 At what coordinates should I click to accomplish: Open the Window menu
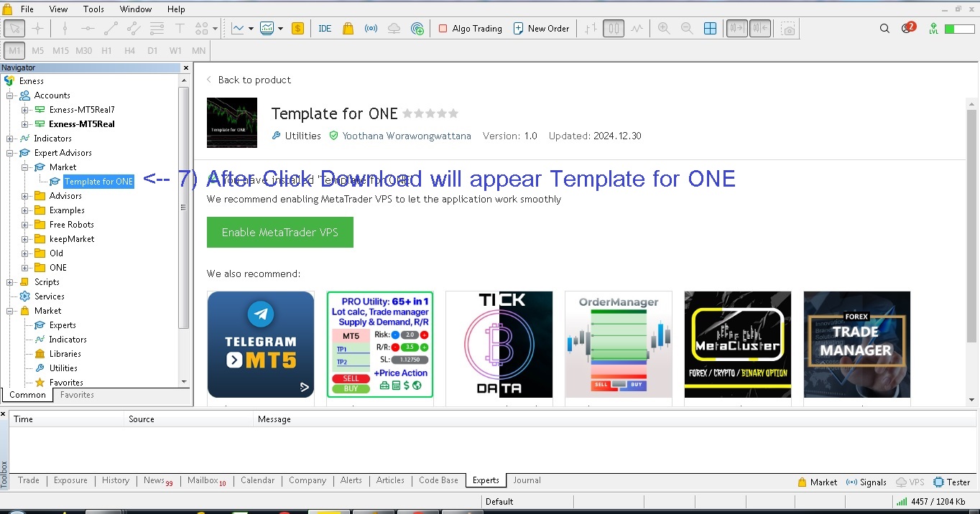click(135, 9)
